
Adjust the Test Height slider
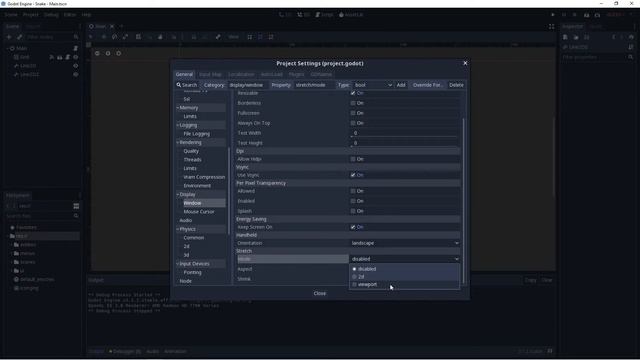(x=404, y=147)
